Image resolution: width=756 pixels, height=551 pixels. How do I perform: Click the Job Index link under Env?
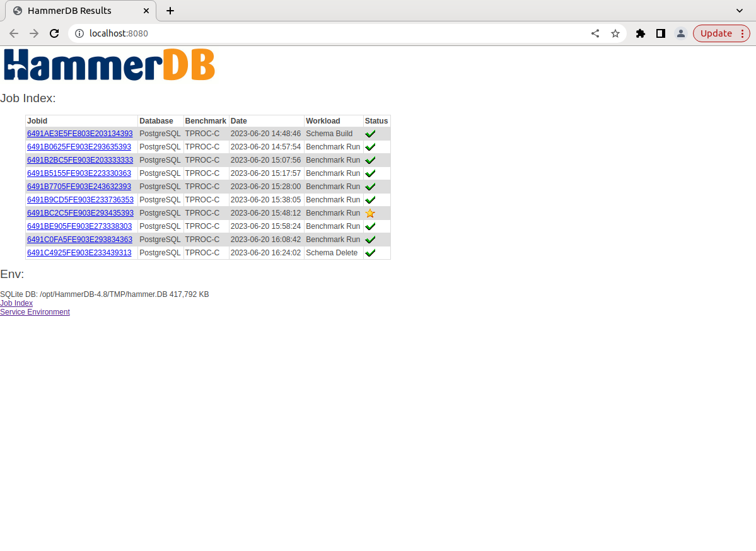pos(16,303)
